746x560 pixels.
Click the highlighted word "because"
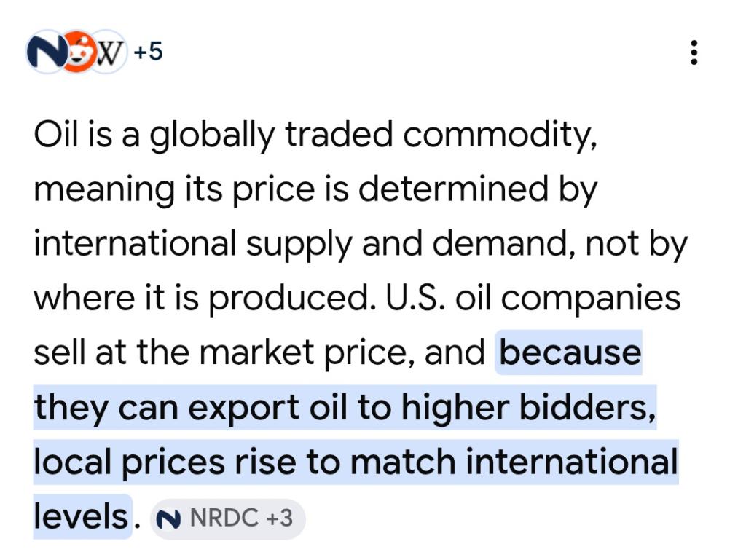(x=570, y=353)
